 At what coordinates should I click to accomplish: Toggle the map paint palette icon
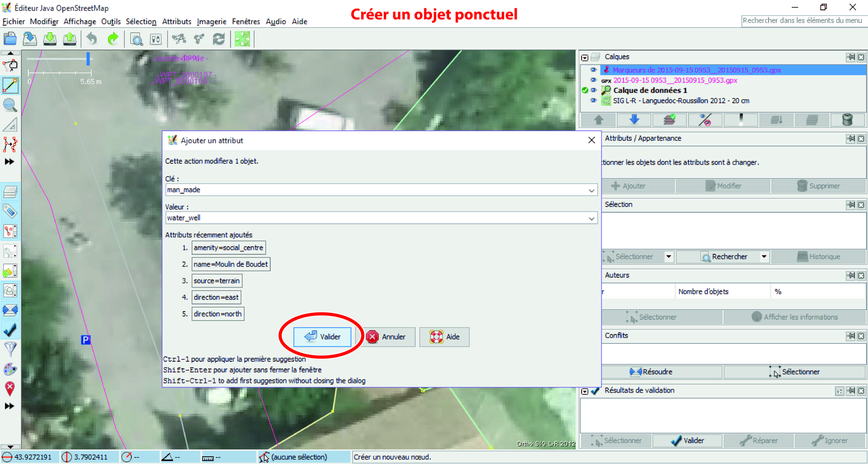(10, 369)
